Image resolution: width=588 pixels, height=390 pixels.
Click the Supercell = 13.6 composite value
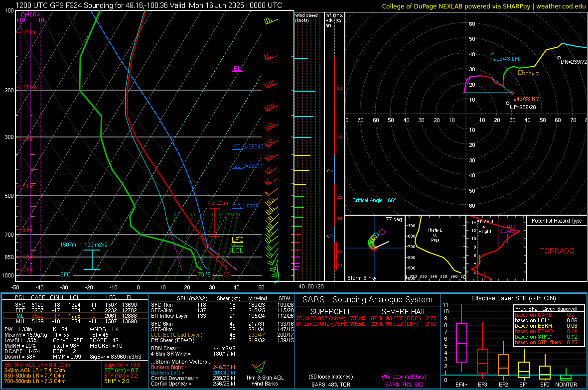[x=122, y=365]
